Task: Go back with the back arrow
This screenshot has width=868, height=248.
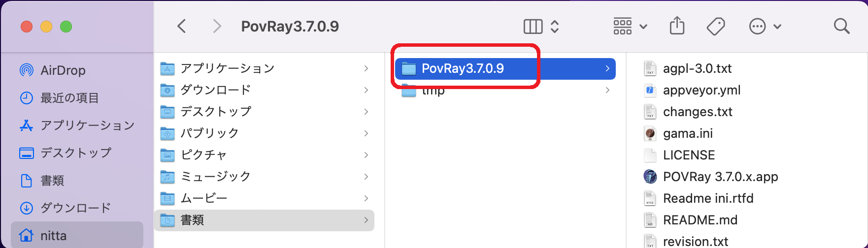Action: pyautogui.click(x=182, y=26)
